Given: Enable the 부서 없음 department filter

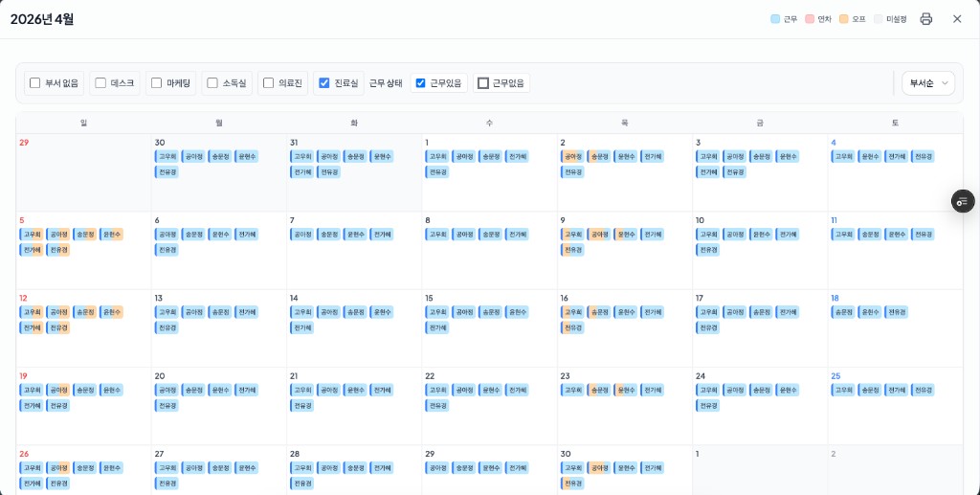Looking at the screenshot, I should (x=35, y=82).
